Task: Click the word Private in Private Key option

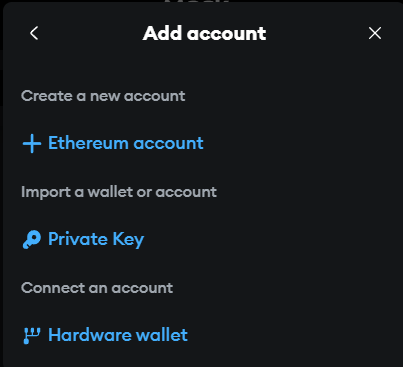Action: tap(78, 239)
